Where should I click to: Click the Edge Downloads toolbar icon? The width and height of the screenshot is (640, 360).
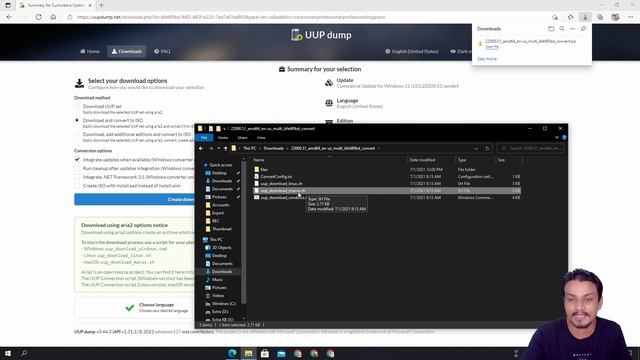(585, 17)
